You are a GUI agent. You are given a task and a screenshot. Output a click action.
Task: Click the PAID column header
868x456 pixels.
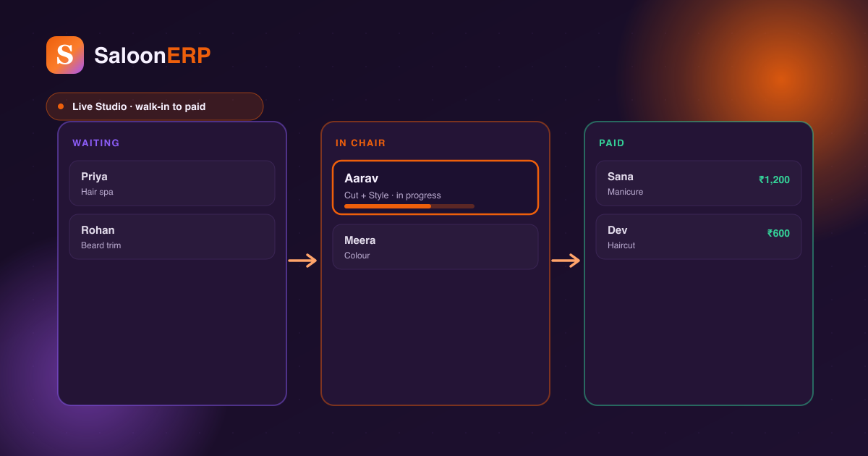[x=612, y=143]
